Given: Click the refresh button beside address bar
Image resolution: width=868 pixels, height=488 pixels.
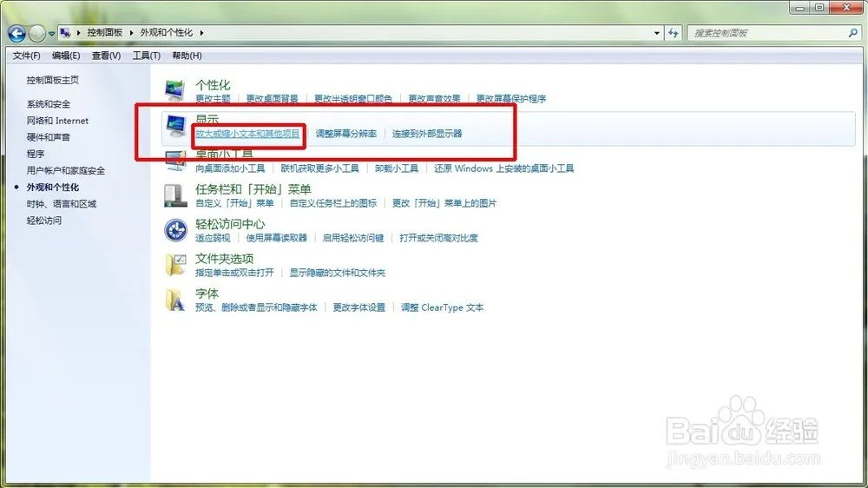Looking at the screenshot, I should (674, 33).
